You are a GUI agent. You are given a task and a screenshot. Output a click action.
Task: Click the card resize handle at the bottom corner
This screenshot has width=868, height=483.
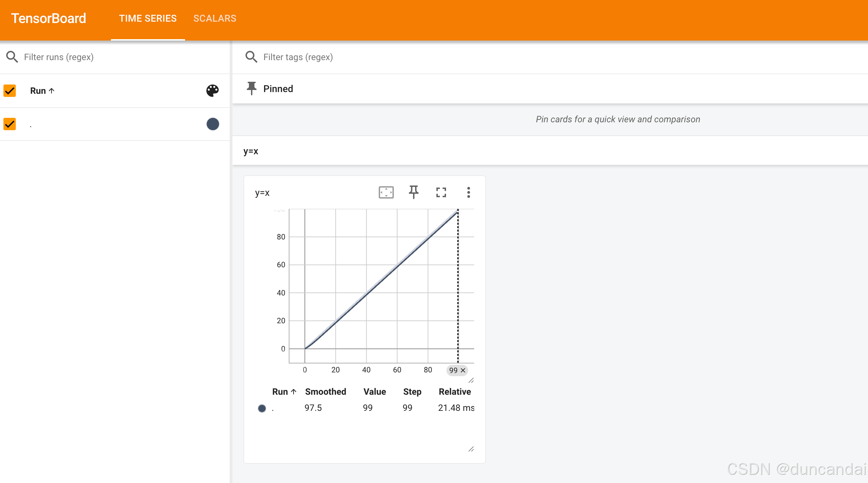pos(471,449)
